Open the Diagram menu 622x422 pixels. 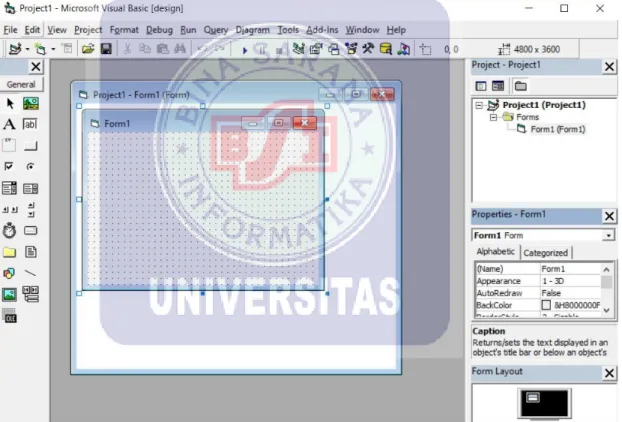pos(253,30)
